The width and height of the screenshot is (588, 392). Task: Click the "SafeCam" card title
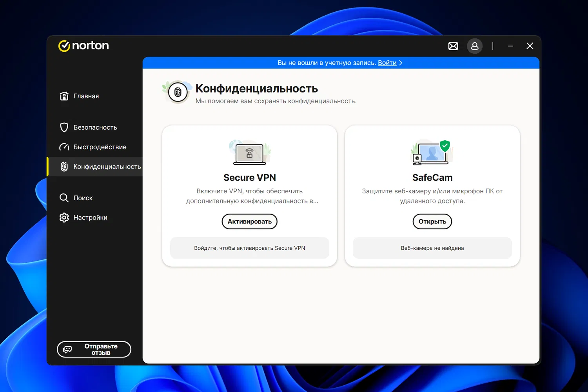tap(432, 178)
